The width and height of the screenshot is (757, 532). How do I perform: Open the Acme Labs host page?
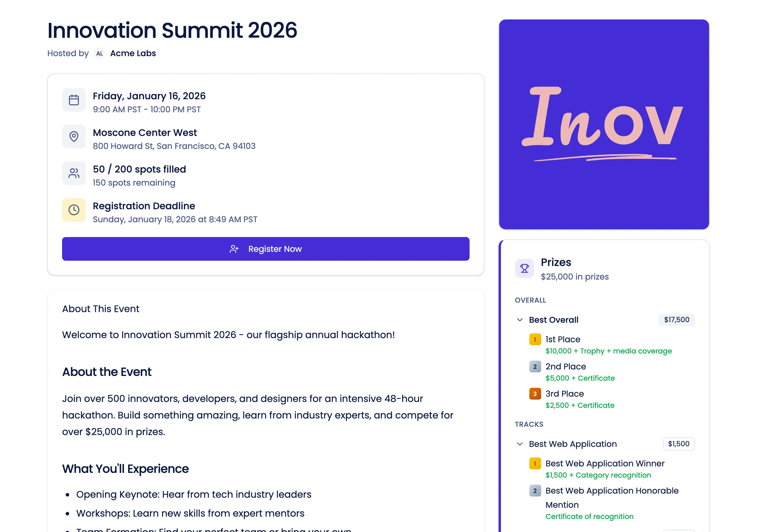(x=132, y=53)
